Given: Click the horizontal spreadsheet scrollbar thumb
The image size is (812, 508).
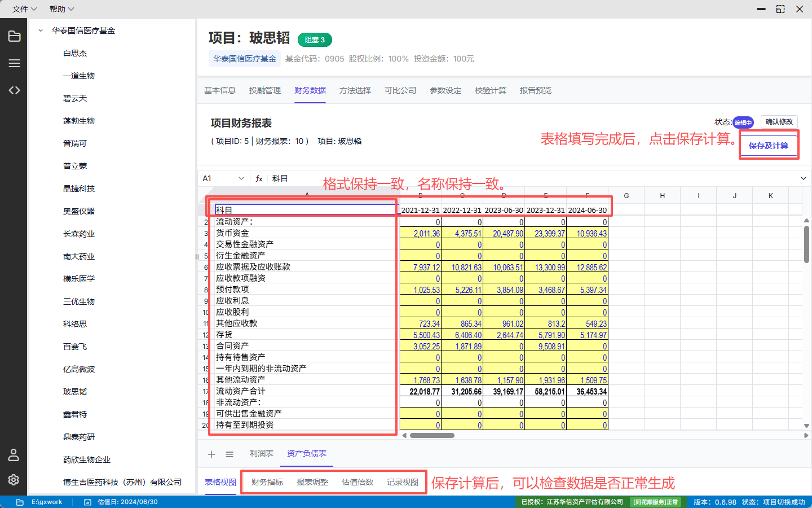Looking at the screenshot, I should [x=432, y=435].
